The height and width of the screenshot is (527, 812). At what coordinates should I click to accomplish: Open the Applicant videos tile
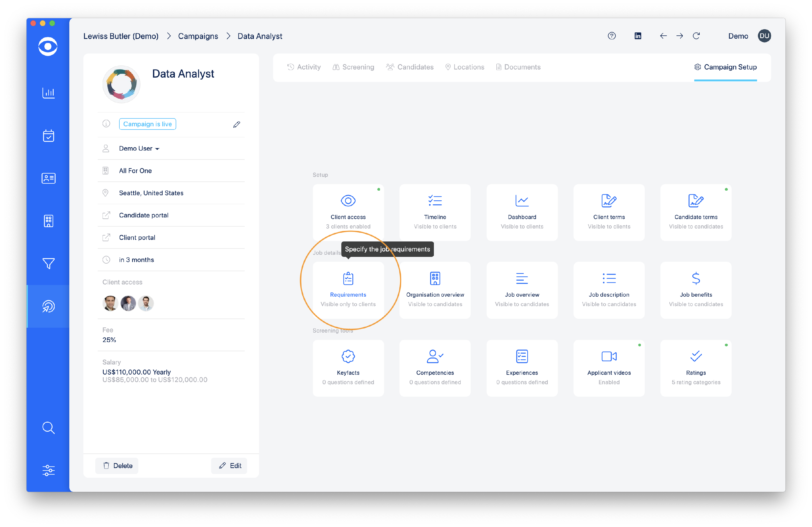click(x=609, y=368)
